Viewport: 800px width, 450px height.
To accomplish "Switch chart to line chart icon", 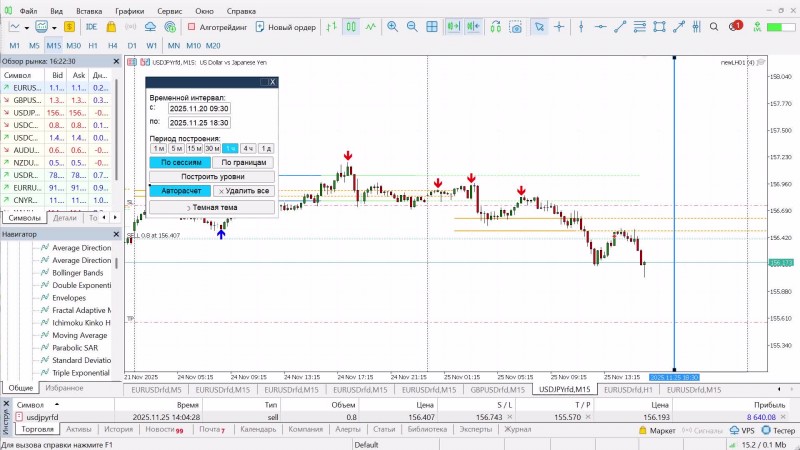I will (x=371, y=27).
